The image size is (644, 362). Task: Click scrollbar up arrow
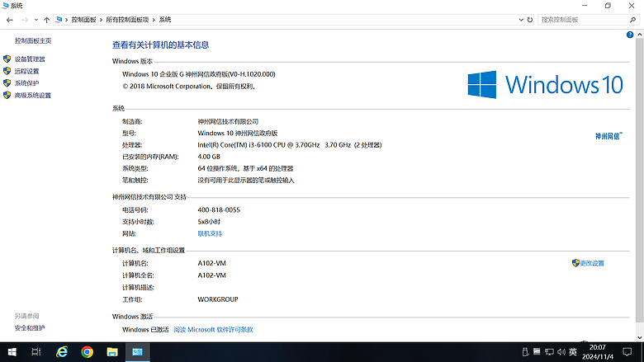(640, 35)
